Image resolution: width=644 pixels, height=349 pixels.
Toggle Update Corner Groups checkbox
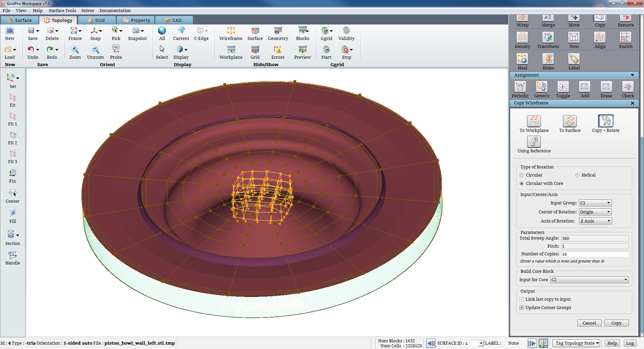click(522, 308)
